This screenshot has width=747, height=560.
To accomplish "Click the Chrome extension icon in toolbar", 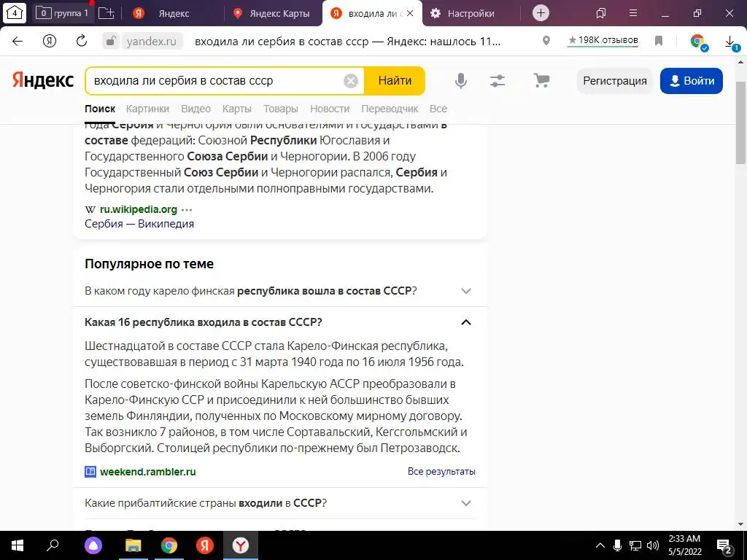I will (x=698, y=42).
